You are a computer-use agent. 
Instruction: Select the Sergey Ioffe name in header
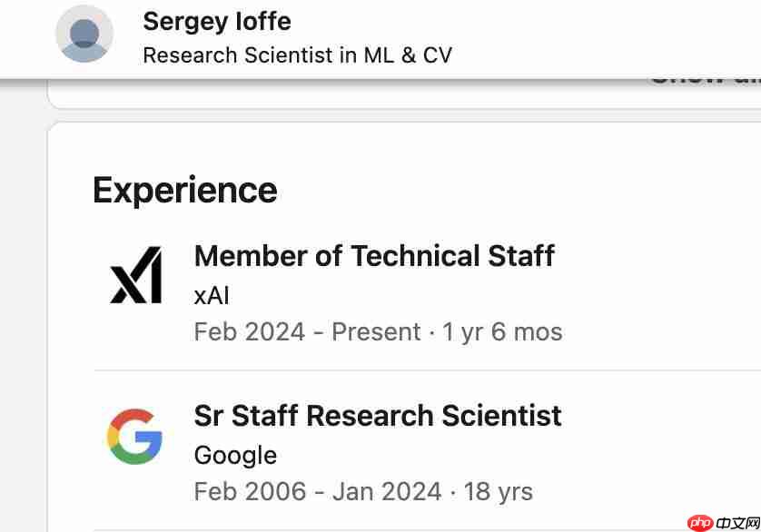coord(217,21)
